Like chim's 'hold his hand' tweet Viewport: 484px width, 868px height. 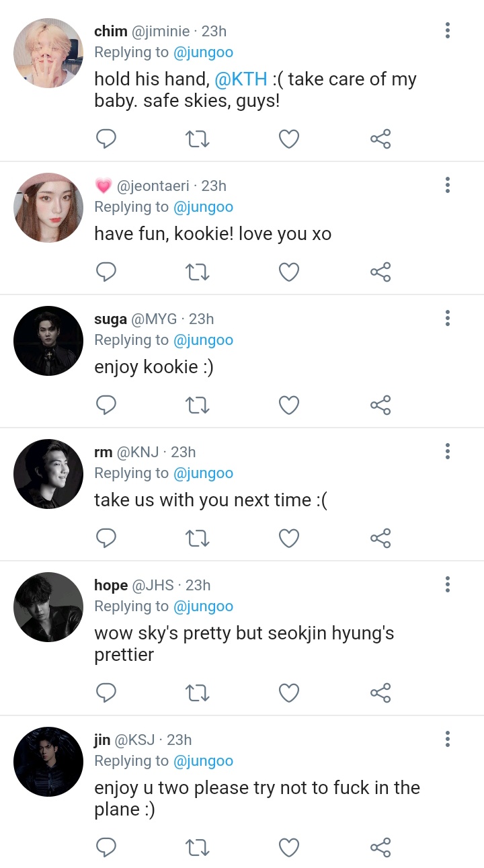tap(289, 139)
